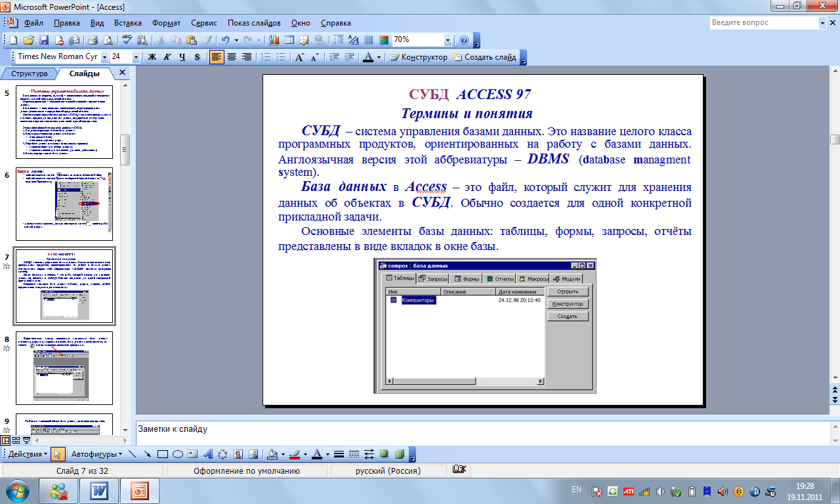
Task: Click the Заметки к слайду notes field
Action: click(482, 433)
